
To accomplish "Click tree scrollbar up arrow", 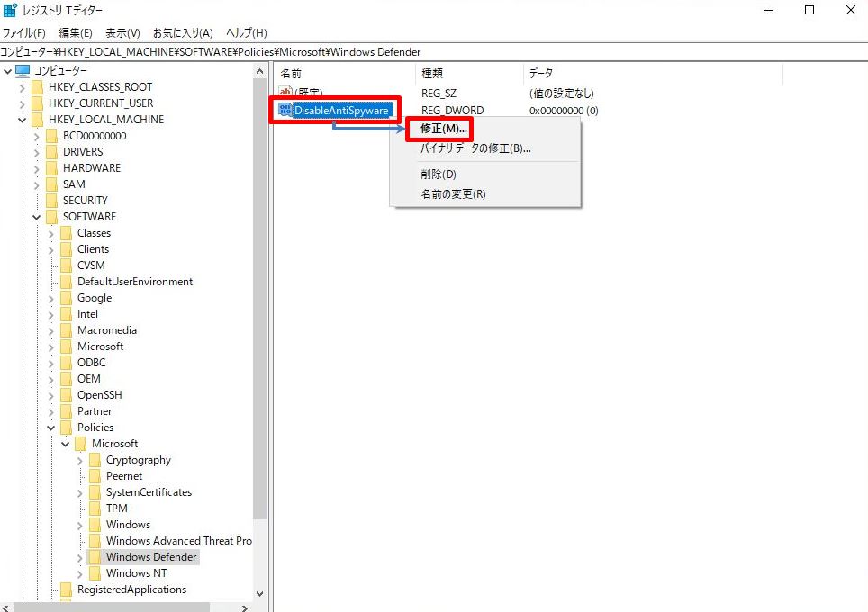I will tap(259, 71).
